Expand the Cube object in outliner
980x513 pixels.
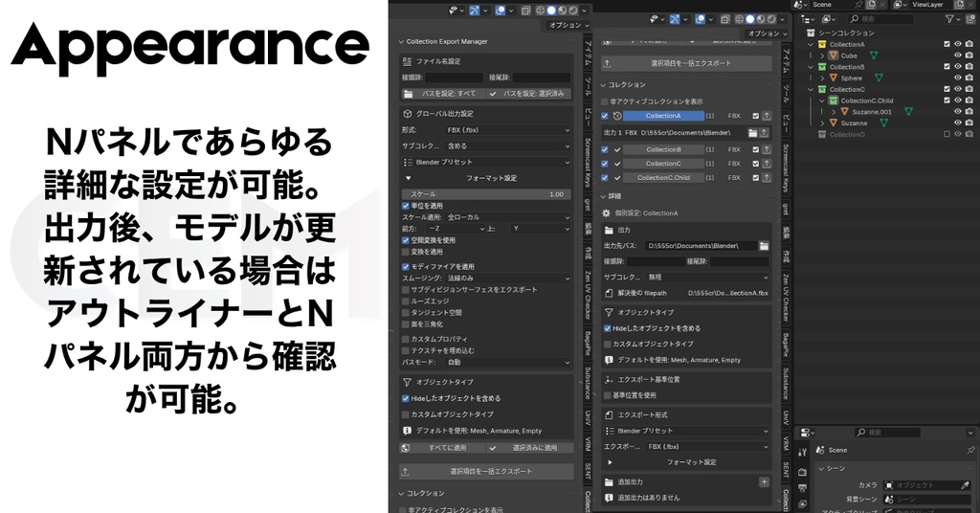[822, 56]
